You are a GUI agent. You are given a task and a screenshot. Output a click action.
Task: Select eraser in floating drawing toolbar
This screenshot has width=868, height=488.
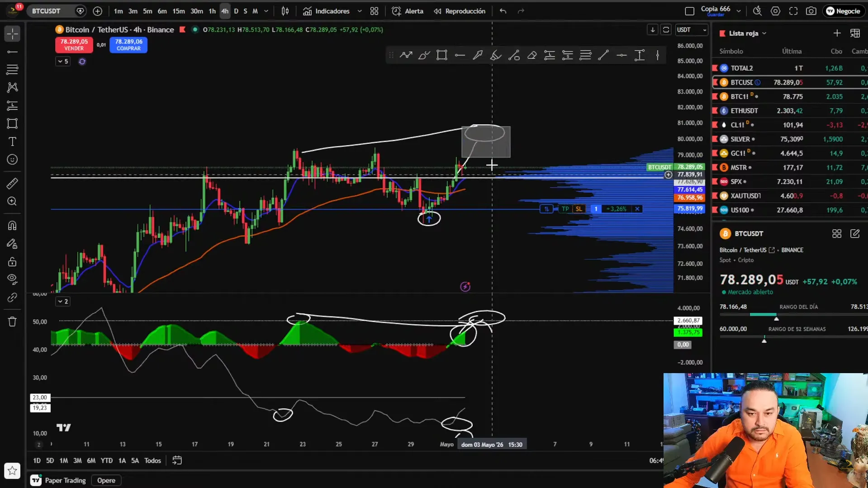(532, 55)
